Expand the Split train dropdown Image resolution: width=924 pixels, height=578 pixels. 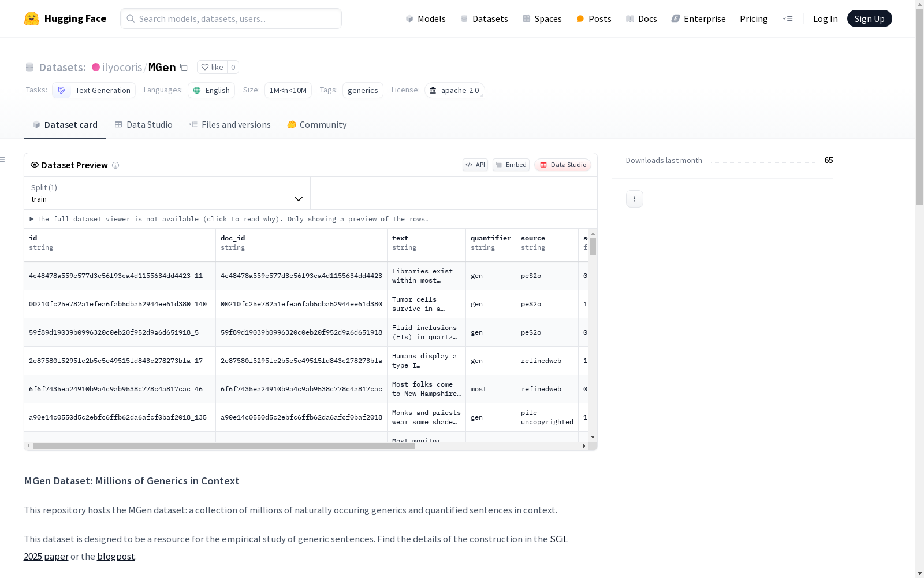(167, 193)
